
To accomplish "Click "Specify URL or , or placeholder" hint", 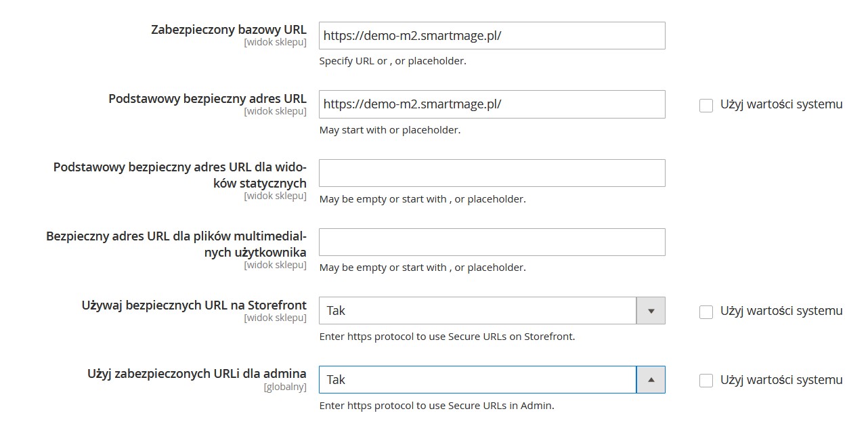I will [393, 61].
